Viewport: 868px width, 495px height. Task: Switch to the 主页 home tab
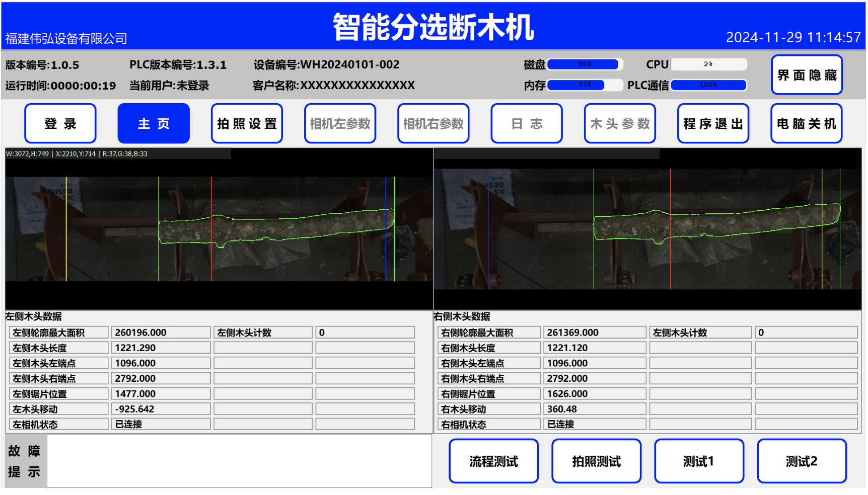[154, 124]
